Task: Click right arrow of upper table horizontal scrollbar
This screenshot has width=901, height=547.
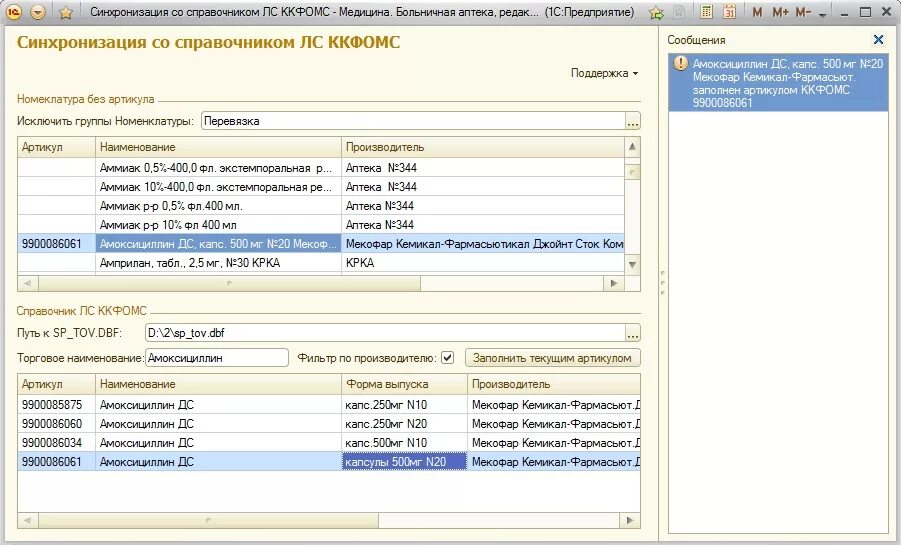Action: tap(614, 283)
